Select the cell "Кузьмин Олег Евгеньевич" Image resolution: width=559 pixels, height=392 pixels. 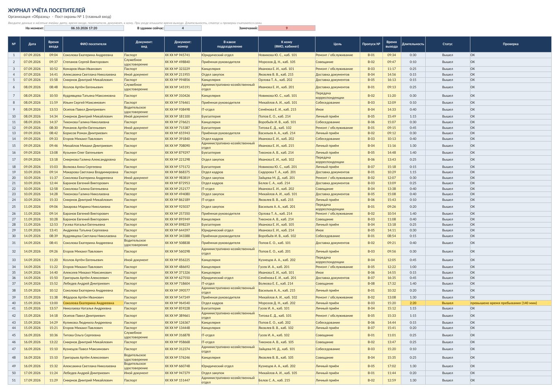click(x=93, y=152)
